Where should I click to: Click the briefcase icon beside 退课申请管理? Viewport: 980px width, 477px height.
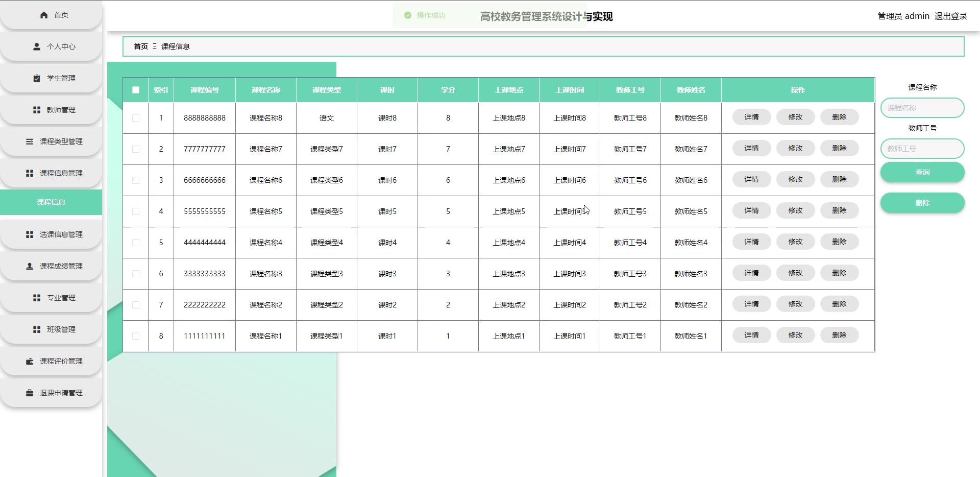click(x=30, y=393)
